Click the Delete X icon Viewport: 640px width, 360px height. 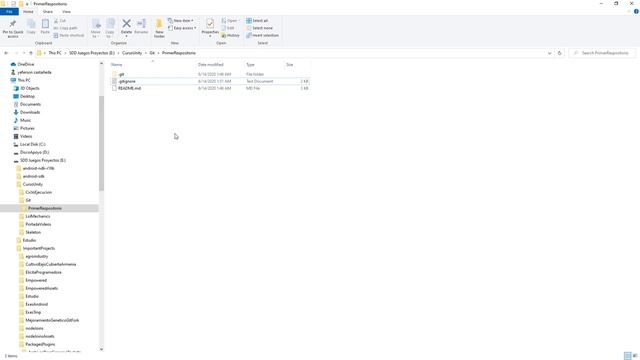coord(127,24)
